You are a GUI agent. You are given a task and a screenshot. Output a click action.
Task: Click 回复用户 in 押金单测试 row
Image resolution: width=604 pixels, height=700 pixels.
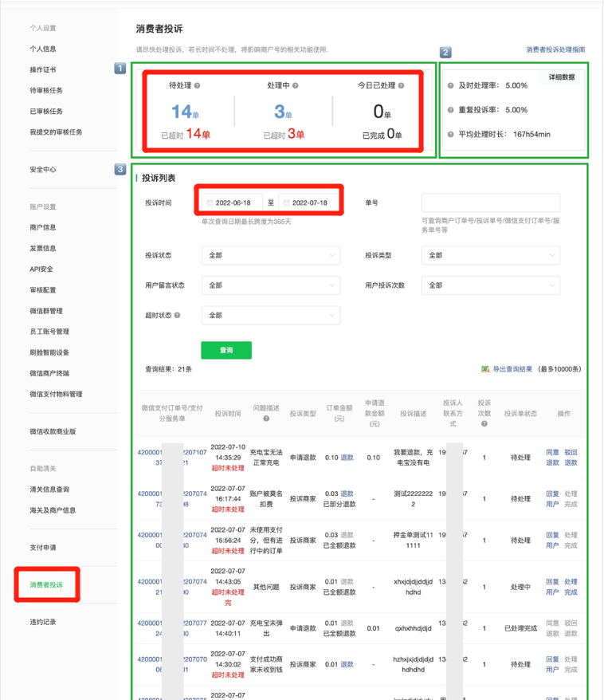[552, 541]
